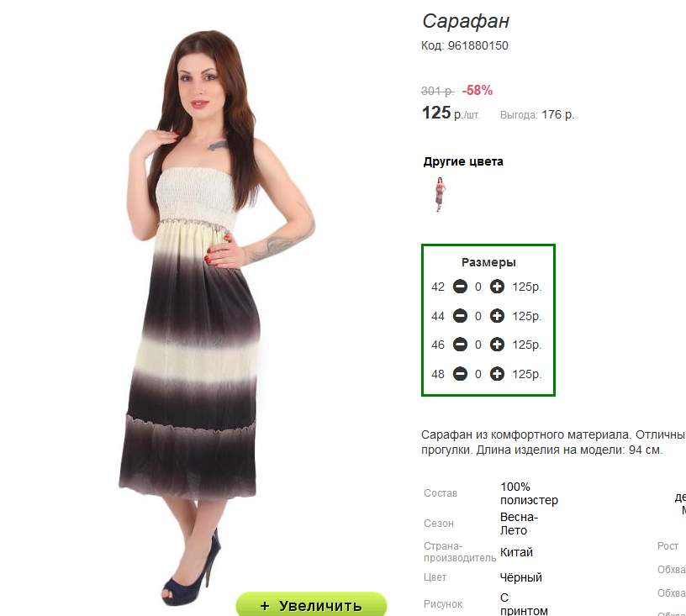Select the quantity value for size 44

coord(478,316)
